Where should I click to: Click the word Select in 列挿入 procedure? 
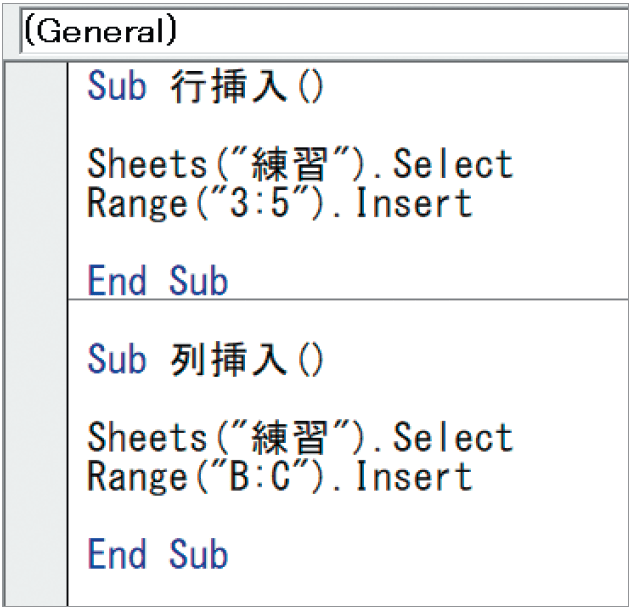(453, 437)
